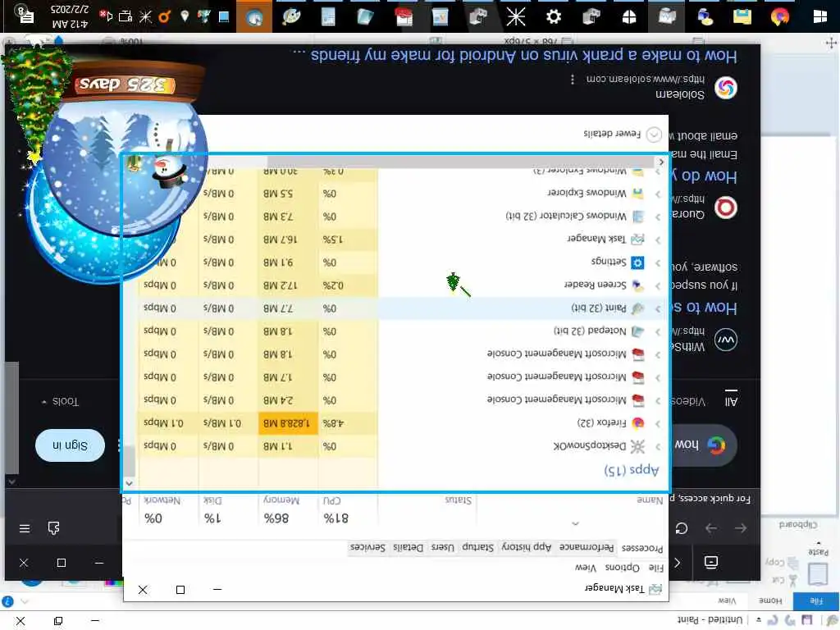Select the Paint palette icon in process list
Screen dimensions: 840x630
637,308
